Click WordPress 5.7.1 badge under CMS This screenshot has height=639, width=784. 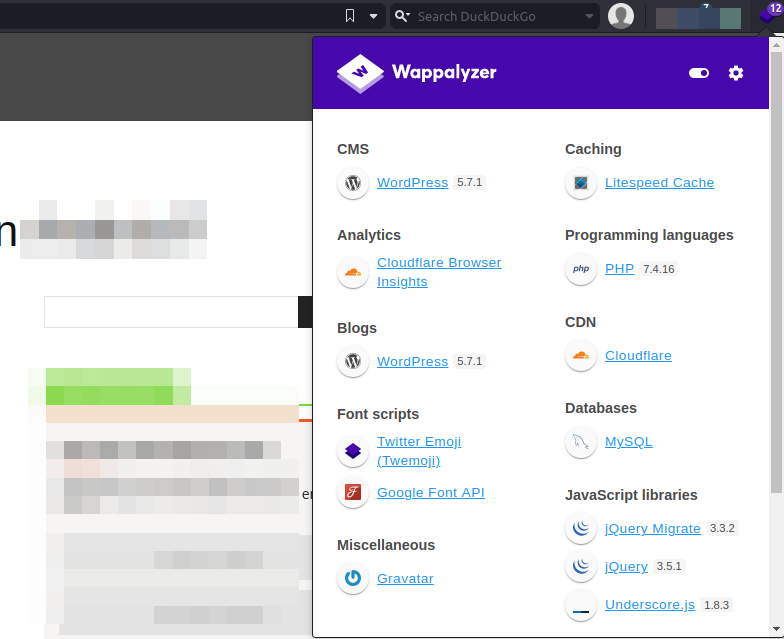click(x=470, y=182)
